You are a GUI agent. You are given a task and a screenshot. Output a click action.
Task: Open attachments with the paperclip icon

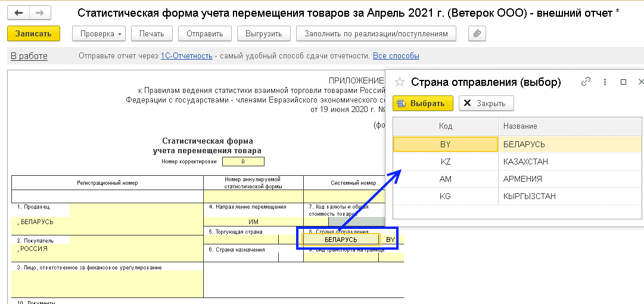coord(476,34)
